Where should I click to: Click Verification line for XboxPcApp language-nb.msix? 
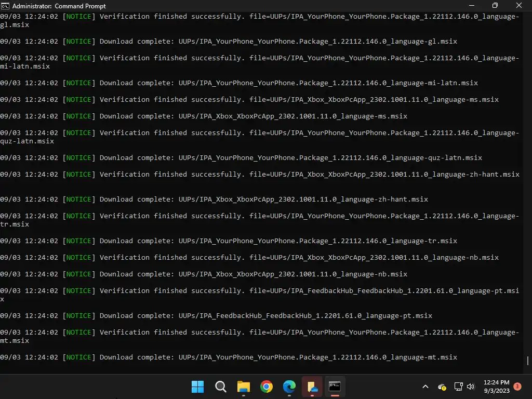tap(249, 258)
